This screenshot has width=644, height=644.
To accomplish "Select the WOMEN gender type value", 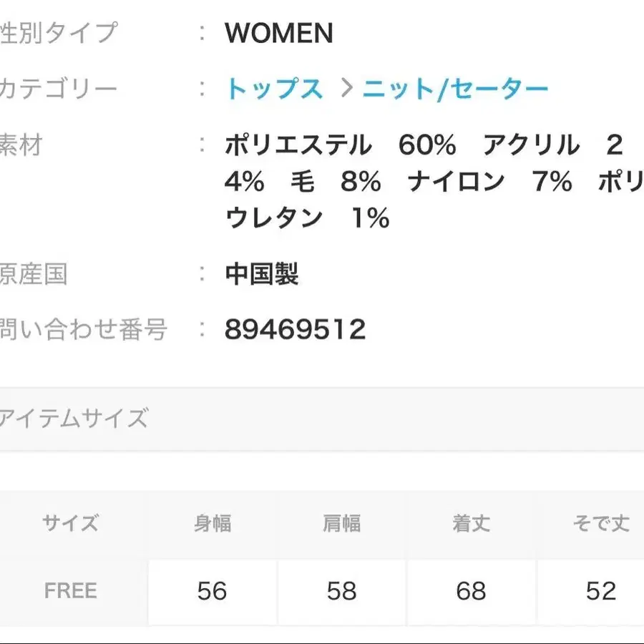I will click(279, 33).
